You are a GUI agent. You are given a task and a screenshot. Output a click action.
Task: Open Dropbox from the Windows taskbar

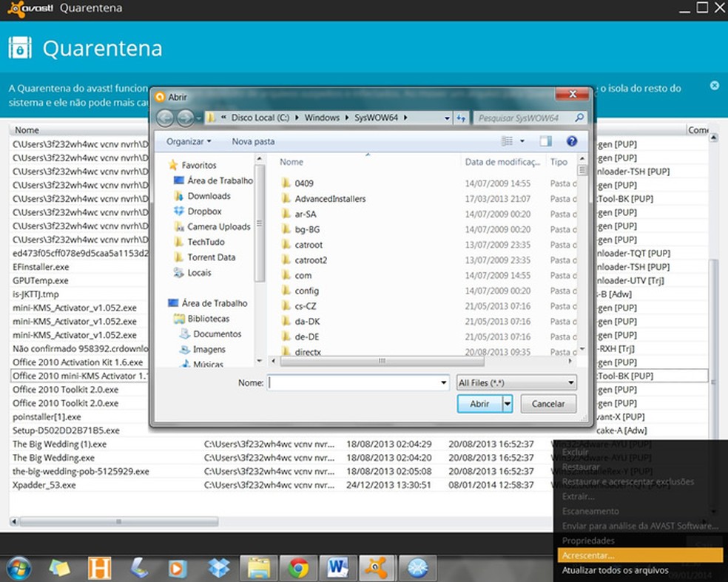click(218, 567)
